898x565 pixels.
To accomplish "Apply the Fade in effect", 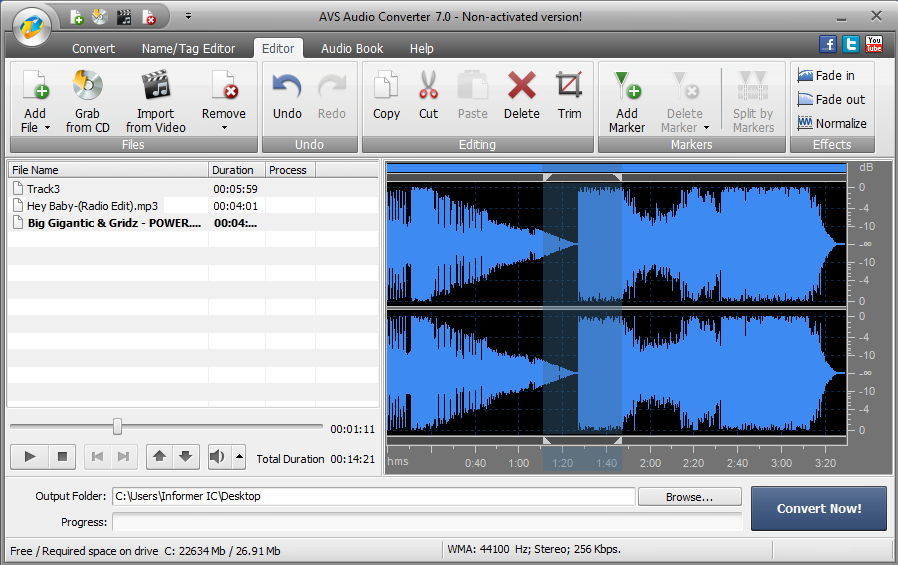I will click(x=826, y=76).
